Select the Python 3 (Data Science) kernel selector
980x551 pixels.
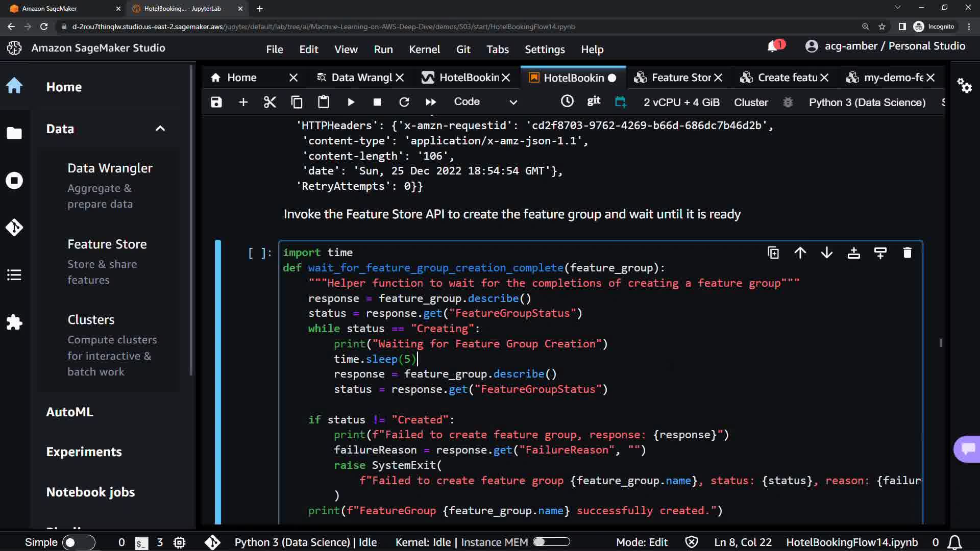click(867, 102)
